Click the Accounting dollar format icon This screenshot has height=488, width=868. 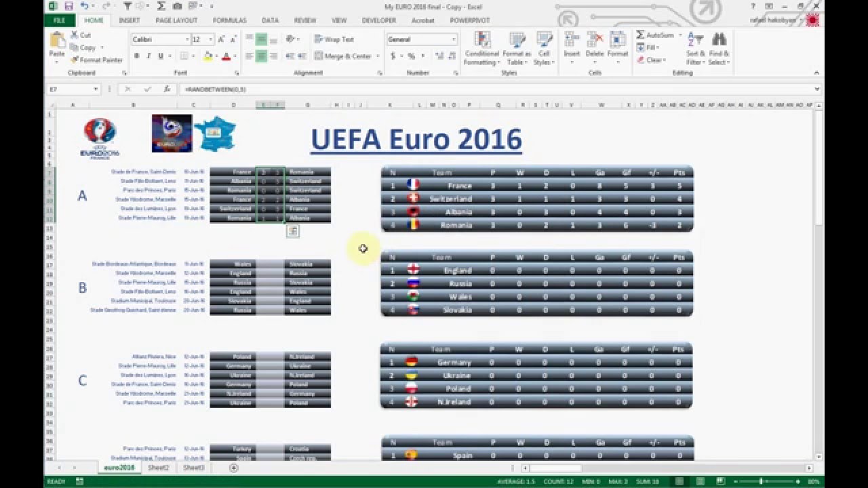pyautogui.click(x=393, y=56)
